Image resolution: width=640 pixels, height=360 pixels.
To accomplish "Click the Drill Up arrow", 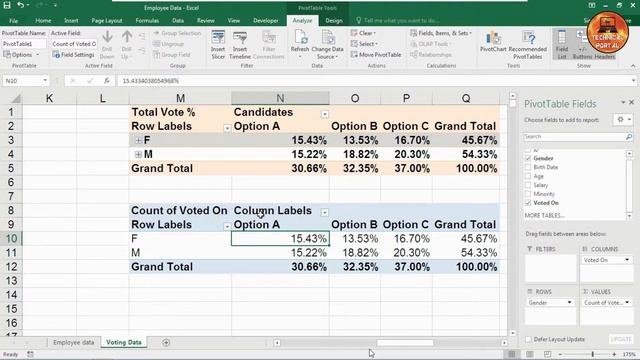I will click(127, 45).
